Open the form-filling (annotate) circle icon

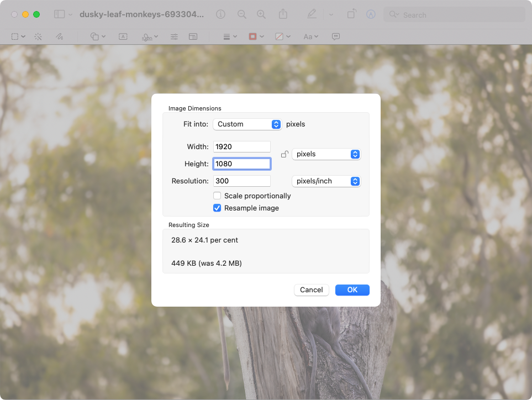click(x=371, y=14)
